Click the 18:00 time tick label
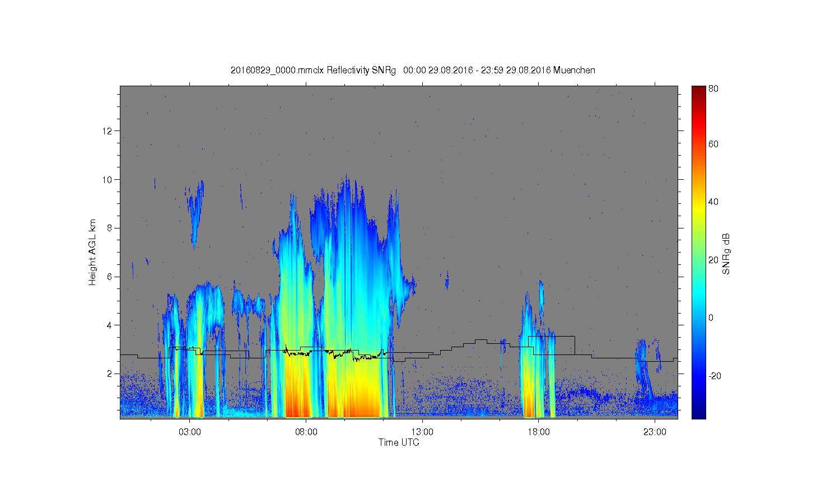This screenshot has width=840, height=504. coord(539,432)
